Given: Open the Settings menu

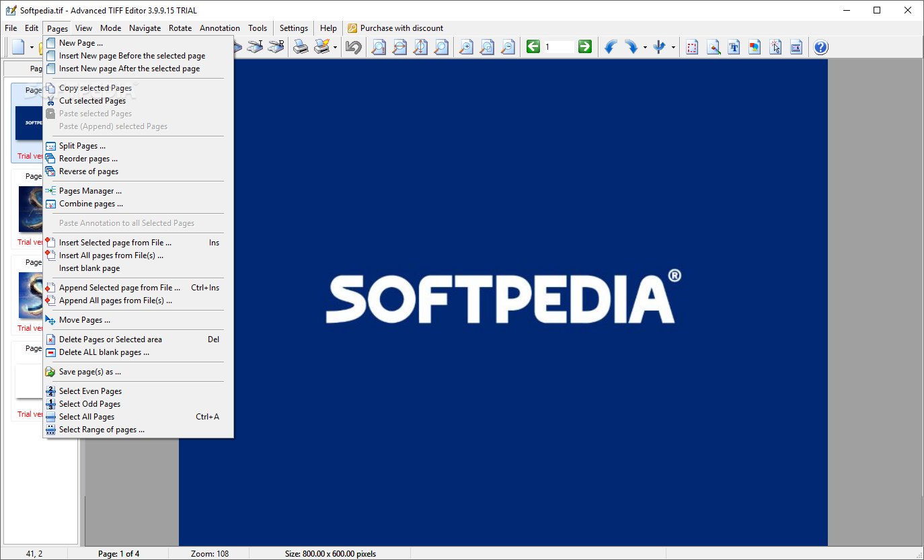Looking at the screenshot, I should [294, 28].
